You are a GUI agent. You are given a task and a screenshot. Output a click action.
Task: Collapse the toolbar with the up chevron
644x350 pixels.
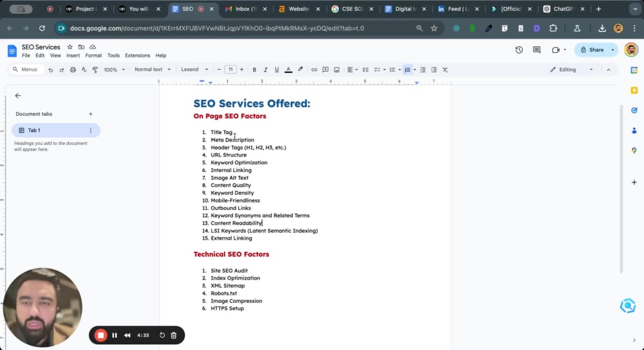(x=609, y=70)
